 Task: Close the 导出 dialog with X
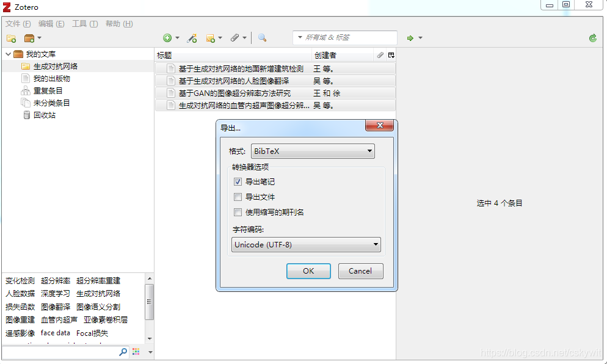pyautogui.click(x=379, y=125)
